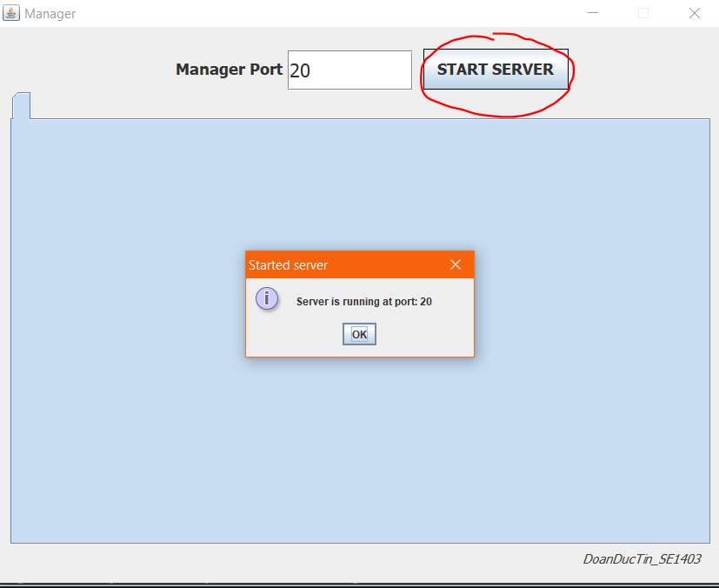Close the Manager window
This screenshot has height=588, width=719.
tap(694, 13)
